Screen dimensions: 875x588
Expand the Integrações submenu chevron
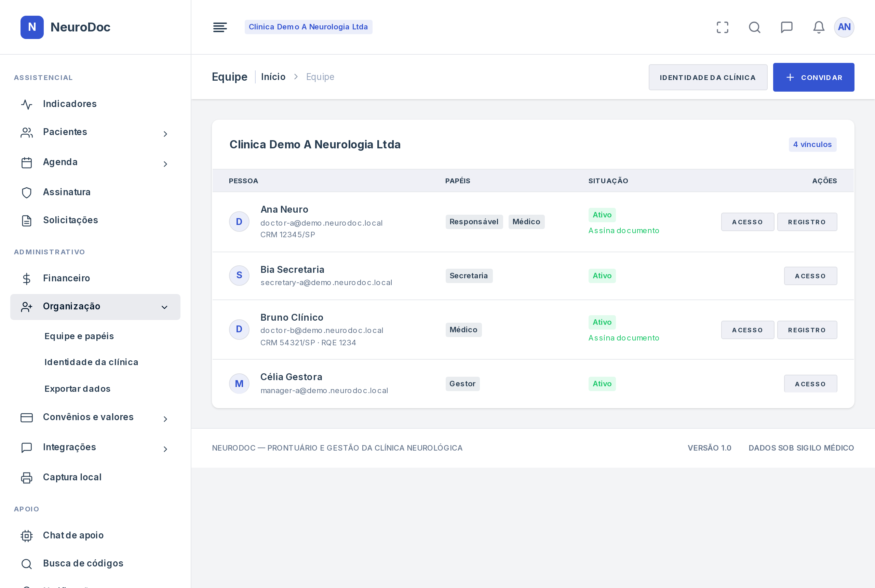[x=165, y=449]
